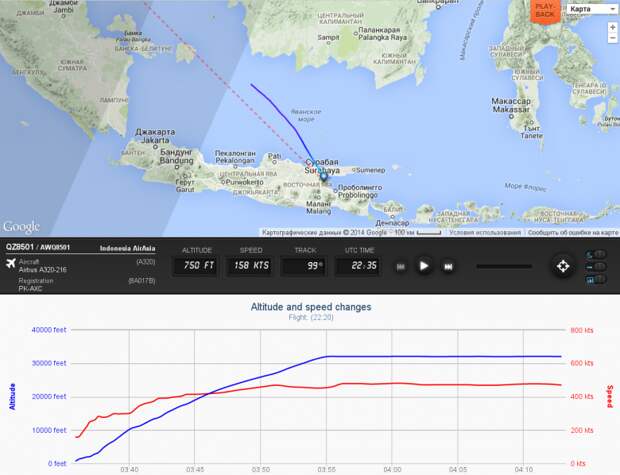Click the Indonesia AirAsia airline name
The height and width of the screenshot is (475, 620).
tap(127, 248)
